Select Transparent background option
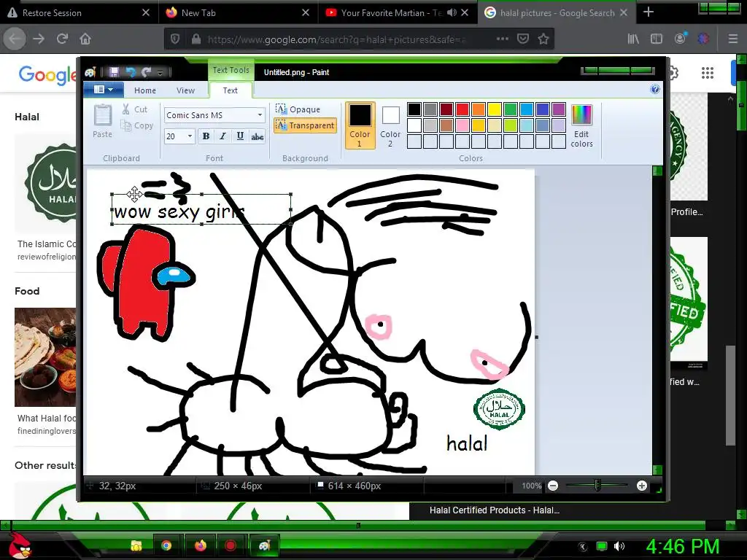 point(306,125)
